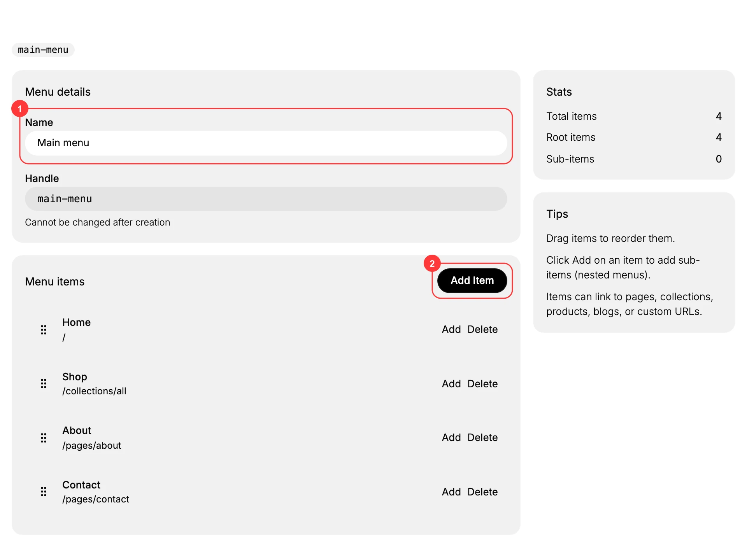Click the Sub-items stat row
The image size is (747, 560).
pyautogui.click(x=634, y=159)
